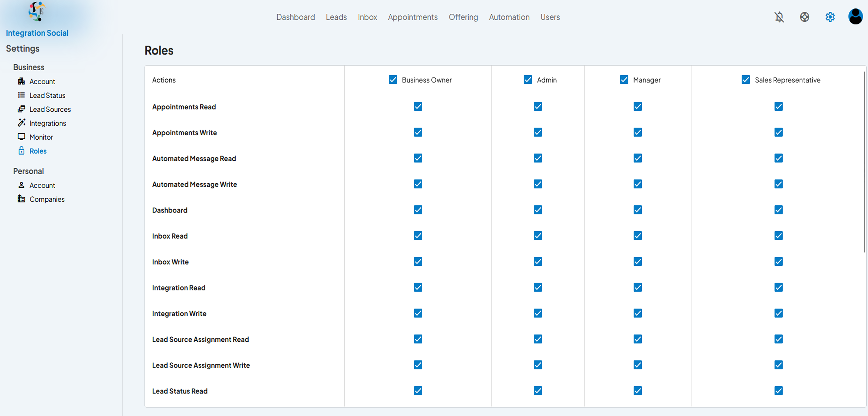Open Companies building icon under Personal
Viewport: 868px width, 416px height.
[x=21, y=199]
